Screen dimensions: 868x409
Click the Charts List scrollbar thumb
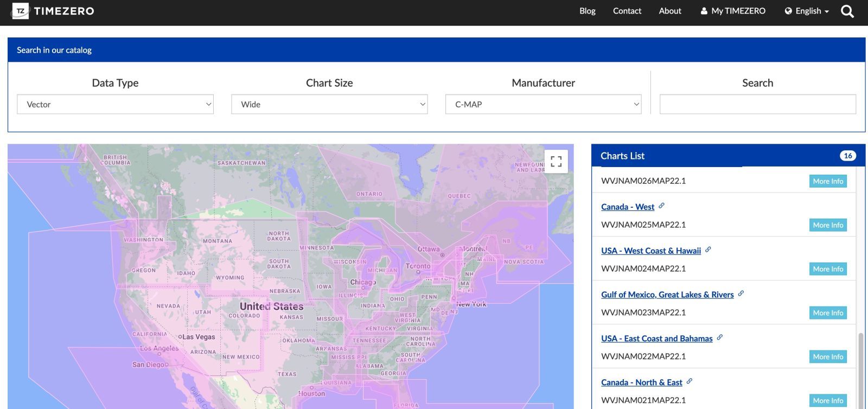tap(860, 370)
